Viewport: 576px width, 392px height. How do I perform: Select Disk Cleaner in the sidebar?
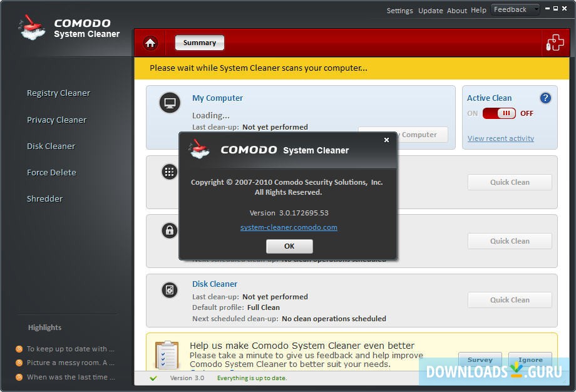click(51, 147)
